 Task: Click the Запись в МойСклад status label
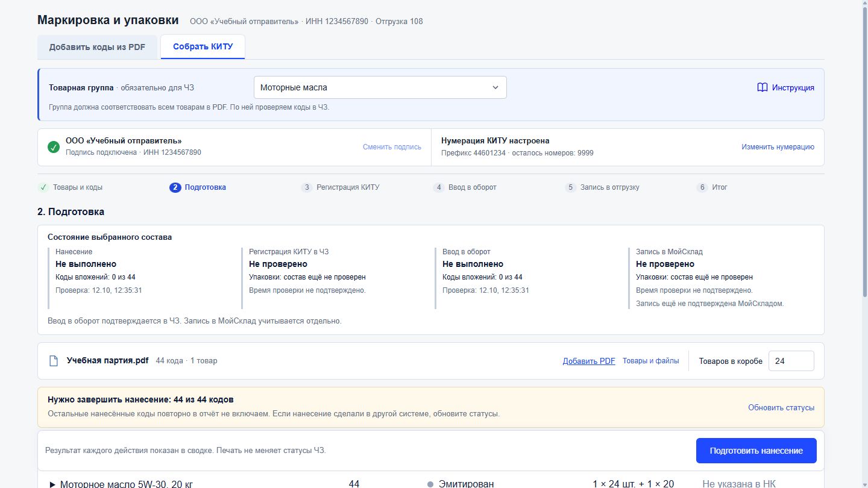point(669,252)
